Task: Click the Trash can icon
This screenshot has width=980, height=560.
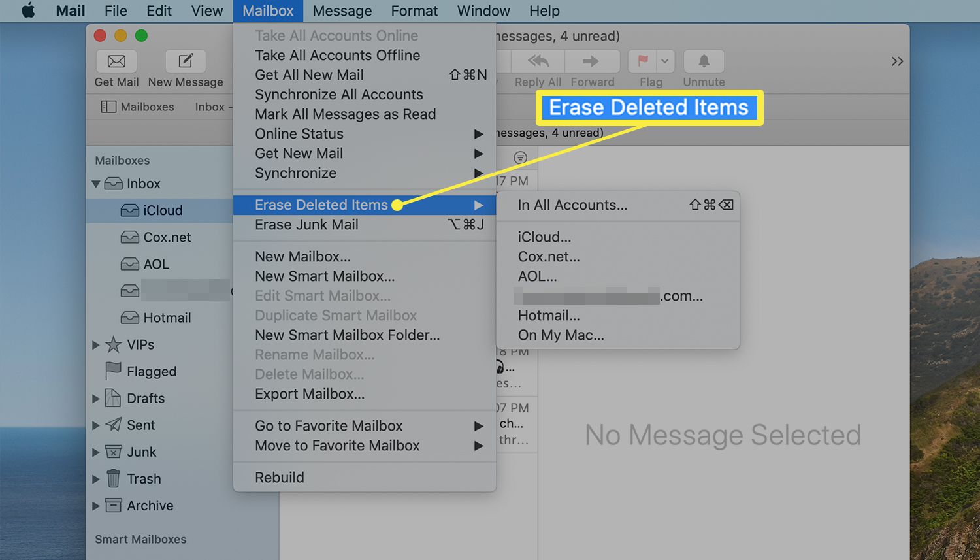Action: coord(113,478)
